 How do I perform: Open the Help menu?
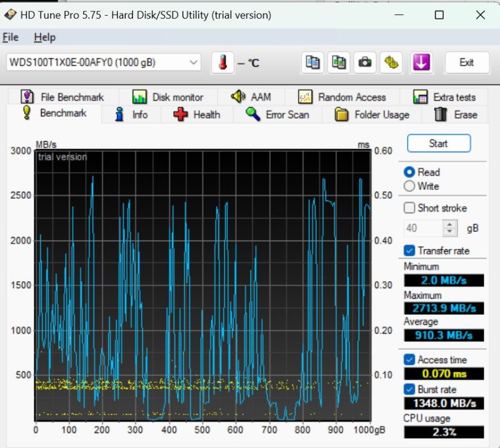point(44,37)
